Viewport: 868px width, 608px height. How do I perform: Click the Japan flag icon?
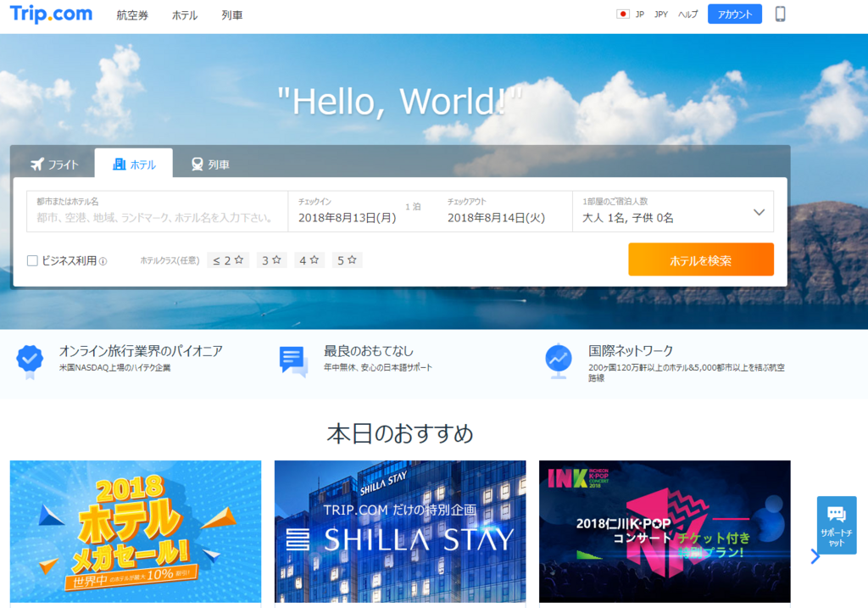click(623, 14)
